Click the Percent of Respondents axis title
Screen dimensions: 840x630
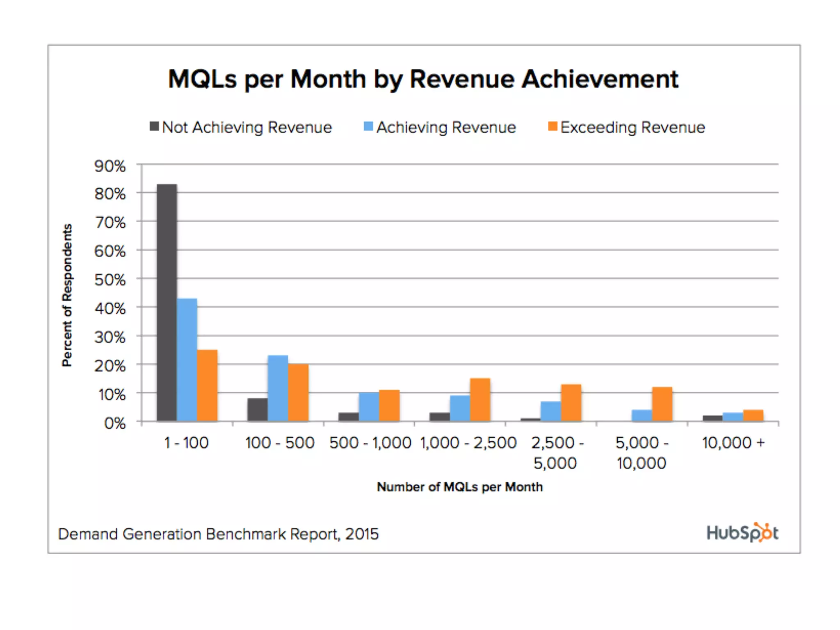pyautogui.click(x=67, y=295)
